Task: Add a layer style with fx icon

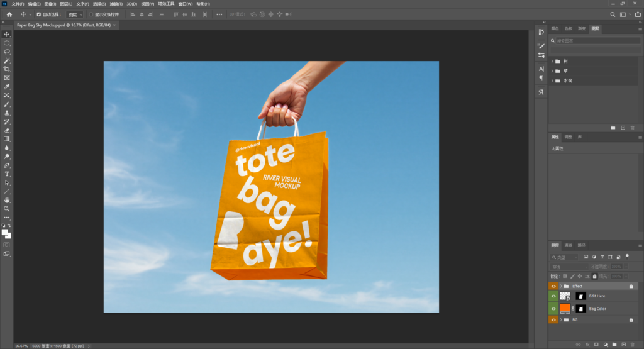Action: pyautogui.click(x=587, y=345)
